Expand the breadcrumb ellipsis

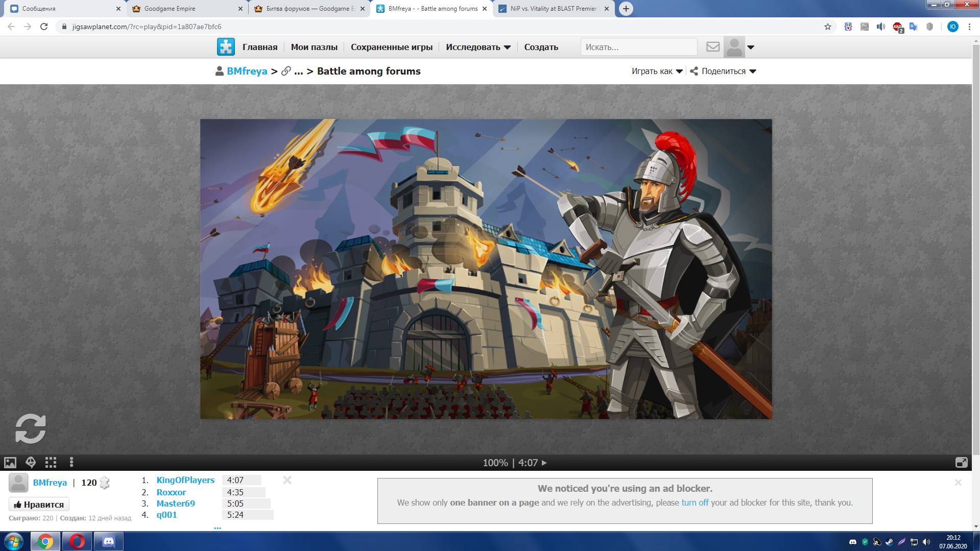click(299, 71)
